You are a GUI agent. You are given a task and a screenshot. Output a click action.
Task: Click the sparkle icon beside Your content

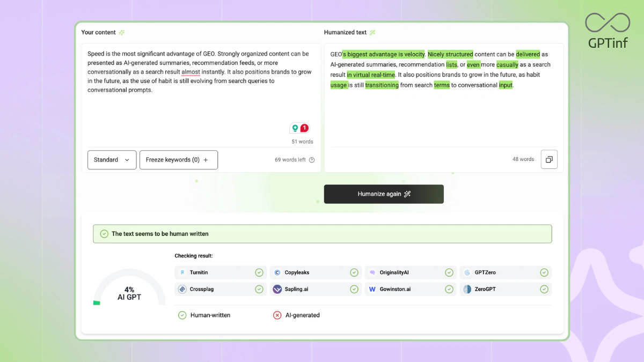122,33
